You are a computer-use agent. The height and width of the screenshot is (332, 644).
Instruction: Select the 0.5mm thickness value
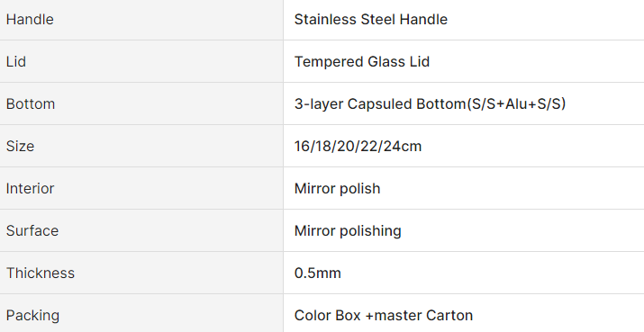[317, 273]
